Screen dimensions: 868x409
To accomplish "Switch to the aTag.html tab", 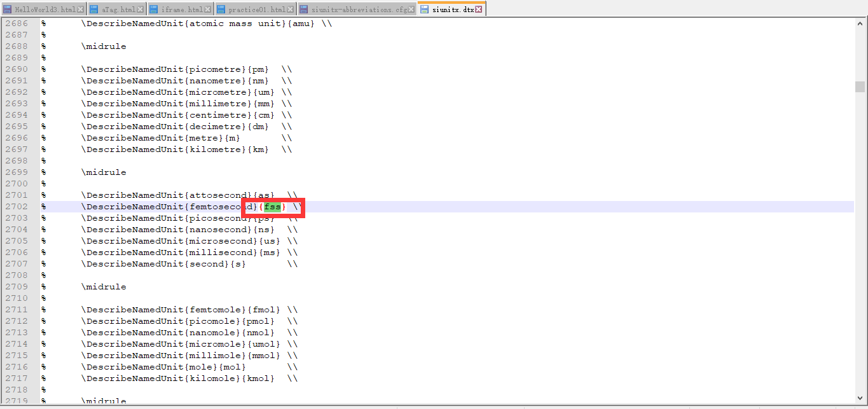I will (118, 9).
